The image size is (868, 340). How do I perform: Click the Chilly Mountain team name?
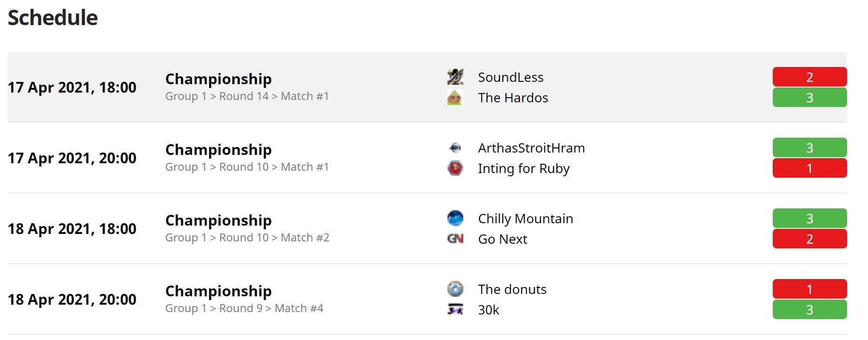tap(526, 219)
